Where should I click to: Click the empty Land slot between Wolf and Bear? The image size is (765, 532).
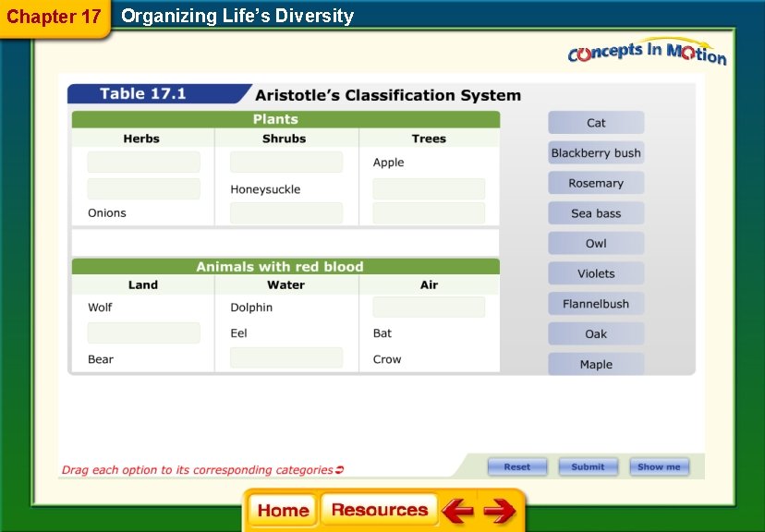click(143, 332)
